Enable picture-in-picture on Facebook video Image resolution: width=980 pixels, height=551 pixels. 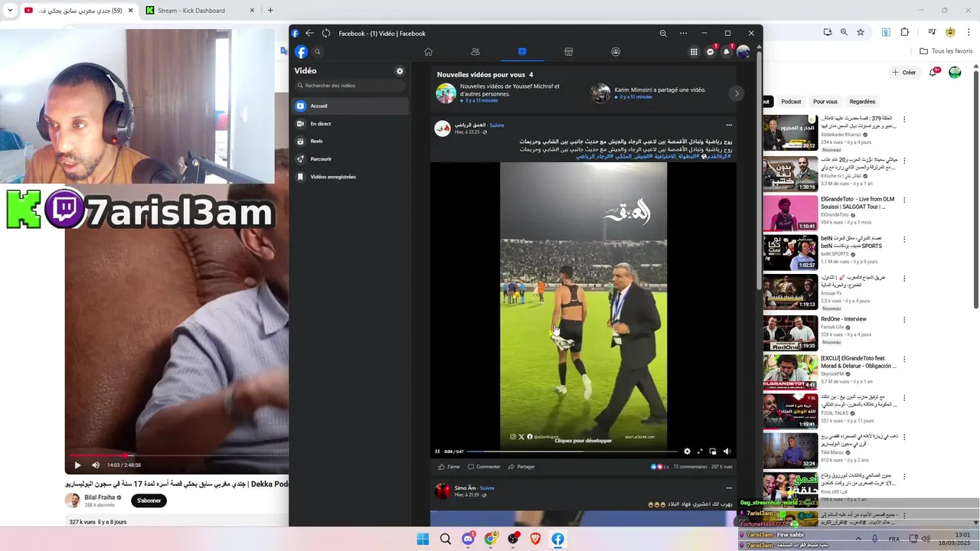(x=713, y=452)
